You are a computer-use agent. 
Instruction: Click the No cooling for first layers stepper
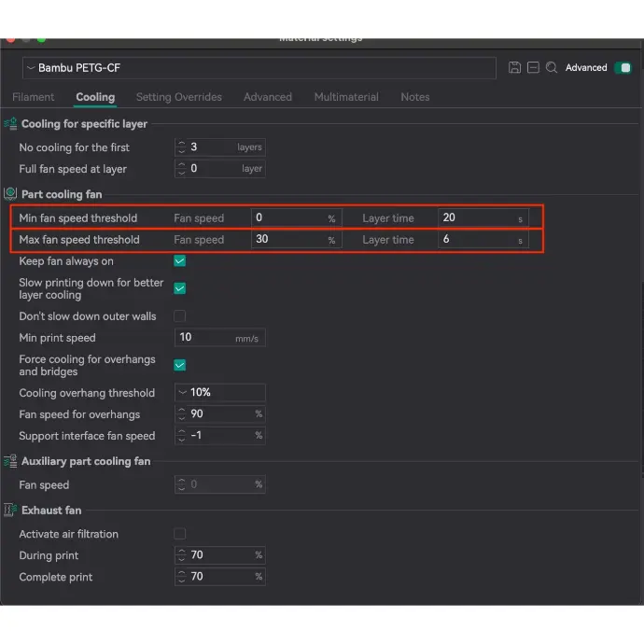click(x=181, y=147)
